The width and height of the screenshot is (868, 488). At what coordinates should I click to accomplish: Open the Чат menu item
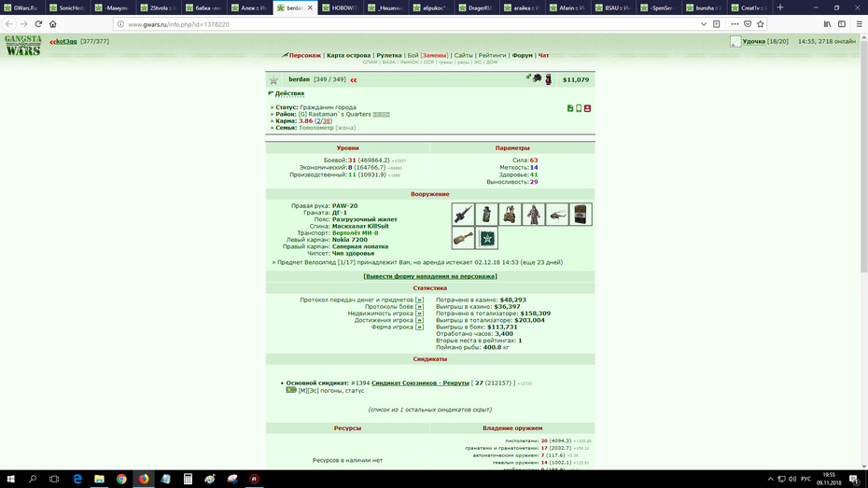click(x=543, y=55)
